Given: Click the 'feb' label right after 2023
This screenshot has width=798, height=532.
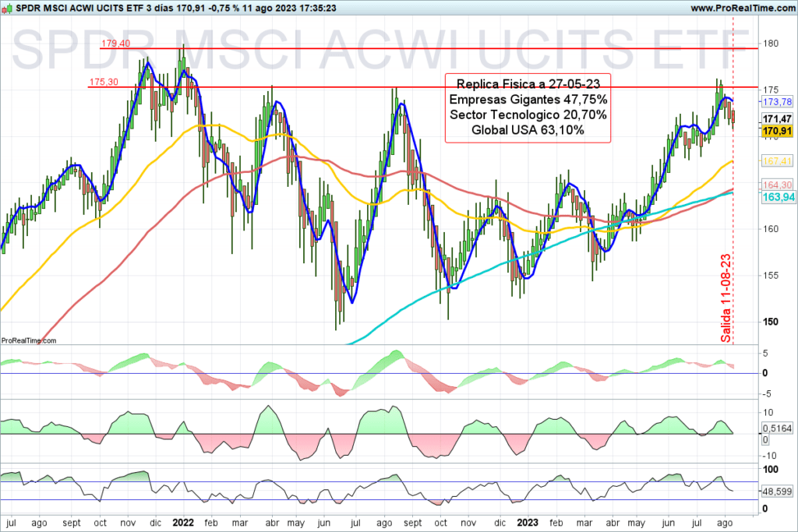Looking at the screenshot, I should pos(556,523).
